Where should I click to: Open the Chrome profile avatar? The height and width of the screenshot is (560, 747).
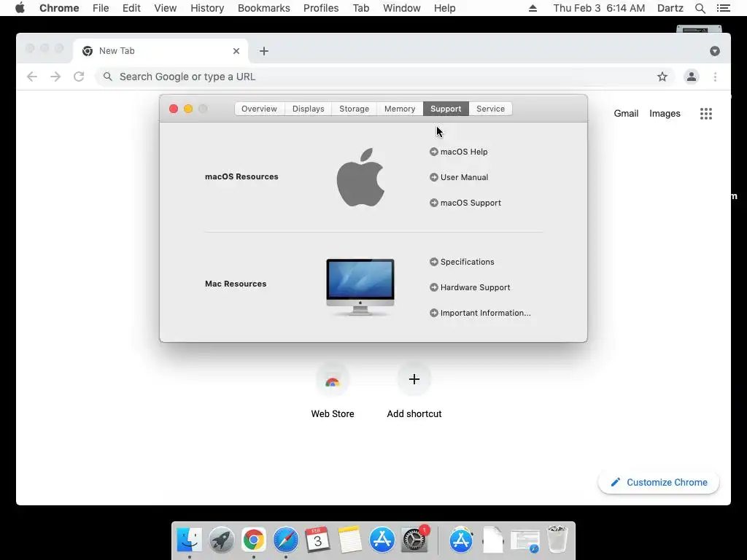click(x=692, y=77)
